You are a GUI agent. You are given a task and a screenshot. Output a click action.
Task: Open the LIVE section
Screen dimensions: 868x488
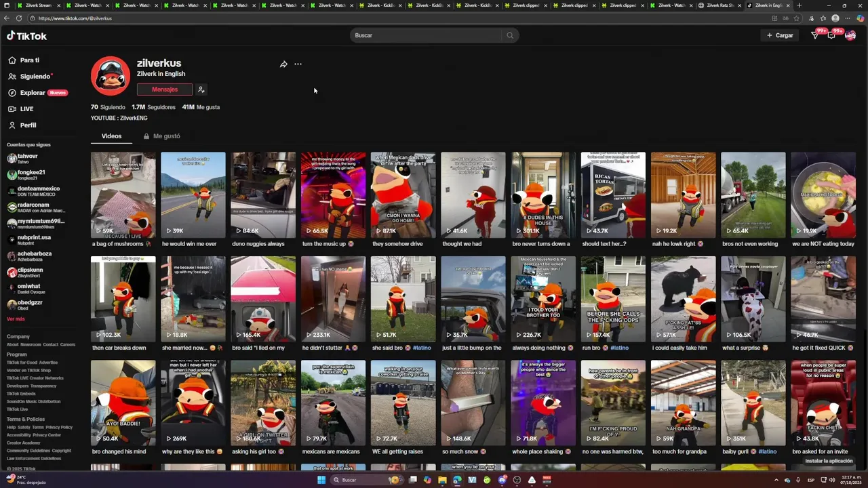pos(21,109)
